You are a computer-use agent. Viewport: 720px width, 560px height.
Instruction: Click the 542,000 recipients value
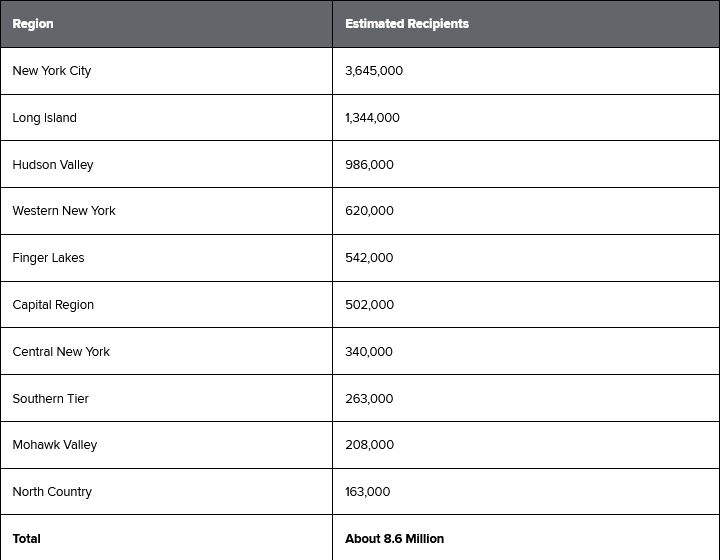(x=369, y=258)
